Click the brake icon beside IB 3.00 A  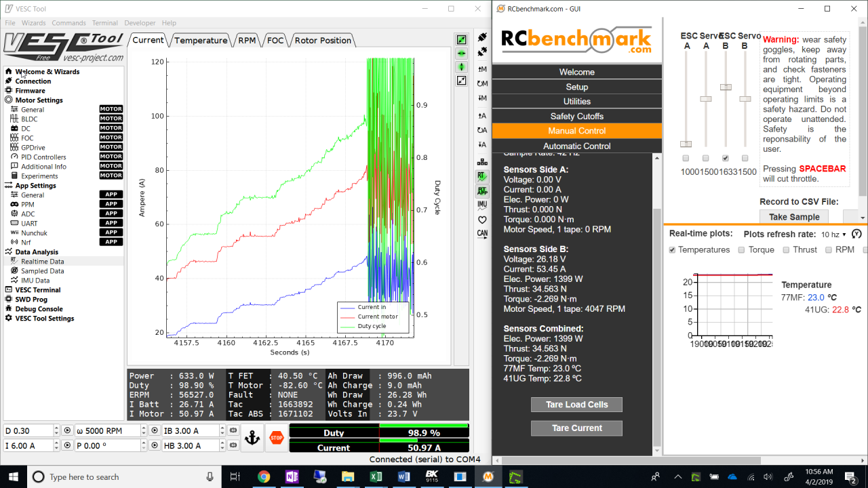tap(233, 430)
